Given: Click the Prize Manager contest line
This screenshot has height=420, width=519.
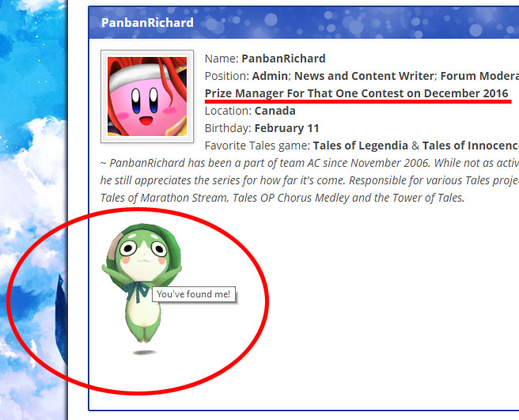Looking at the screenshot, I should pos(357,93).
